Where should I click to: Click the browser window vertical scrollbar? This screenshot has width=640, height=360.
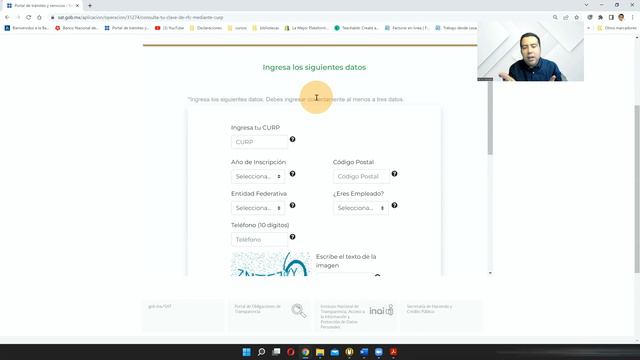pyautogui.click(x=637, y=189)
